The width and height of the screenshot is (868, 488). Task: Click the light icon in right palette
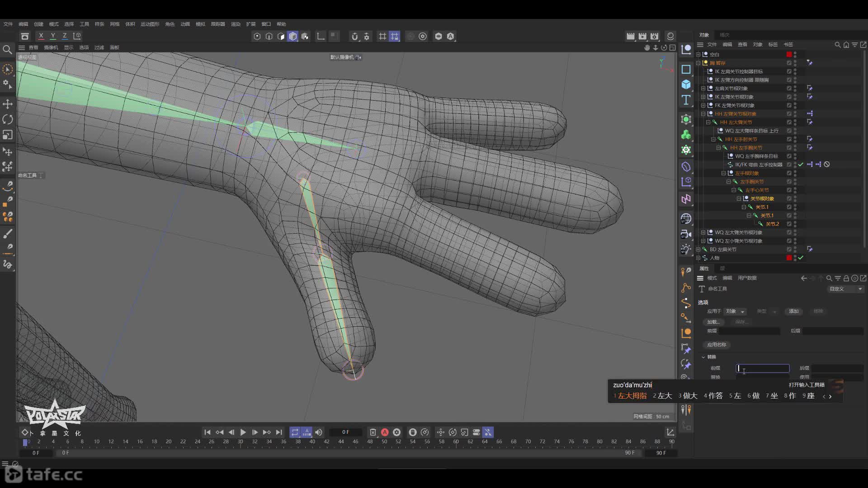686,249
